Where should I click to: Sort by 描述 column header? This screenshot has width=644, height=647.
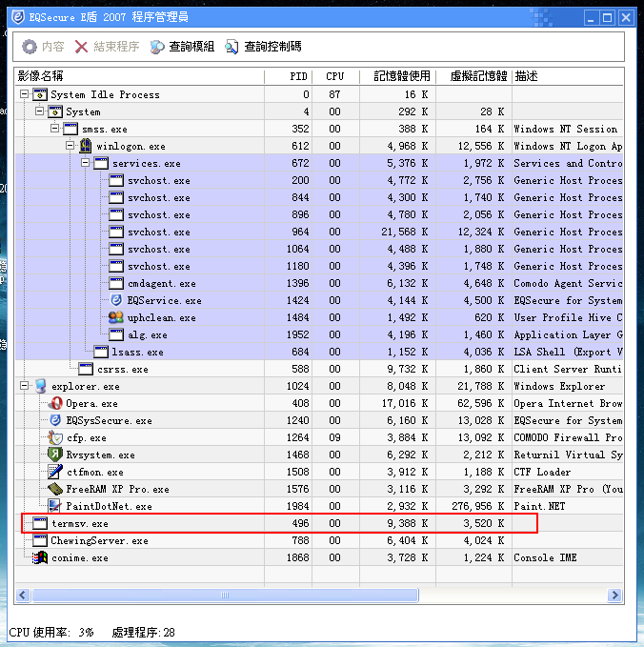[x=568, y=76]
